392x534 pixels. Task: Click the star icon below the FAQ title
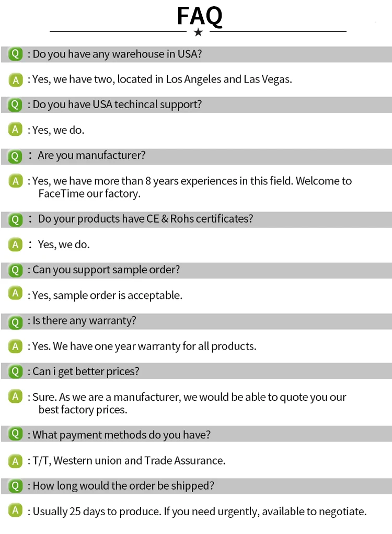tap(198, 32)
